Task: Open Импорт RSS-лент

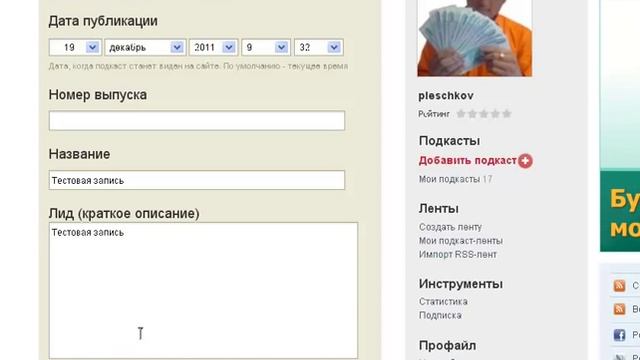Action: click(458, 255)
